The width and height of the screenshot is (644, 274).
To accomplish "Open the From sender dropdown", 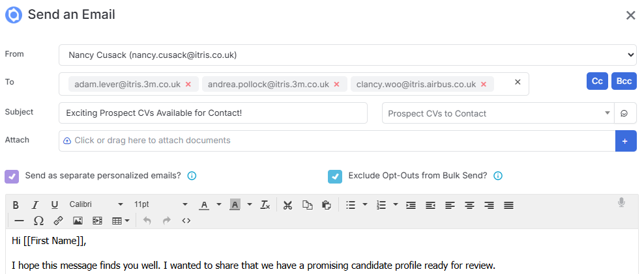I will 347,55.
